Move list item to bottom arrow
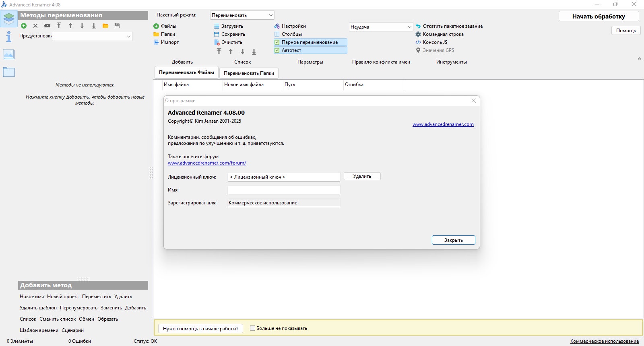The height and width of the screenshot is (346, 644). tap(254, 51)
